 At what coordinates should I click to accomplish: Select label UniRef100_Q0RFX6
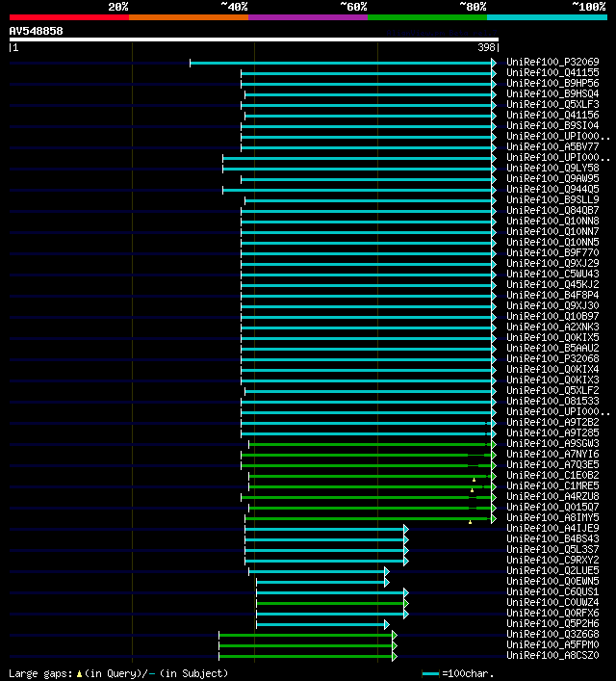[552, 614]
